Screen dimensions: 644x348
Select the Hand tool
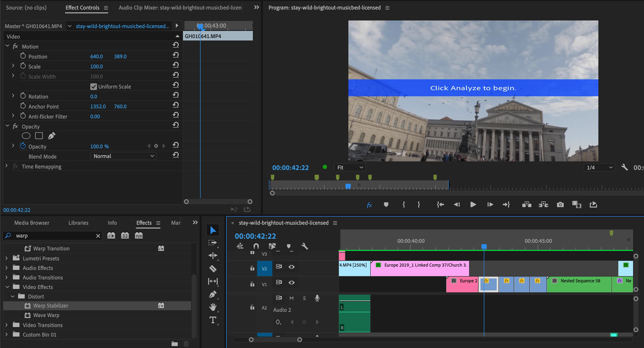213,307
